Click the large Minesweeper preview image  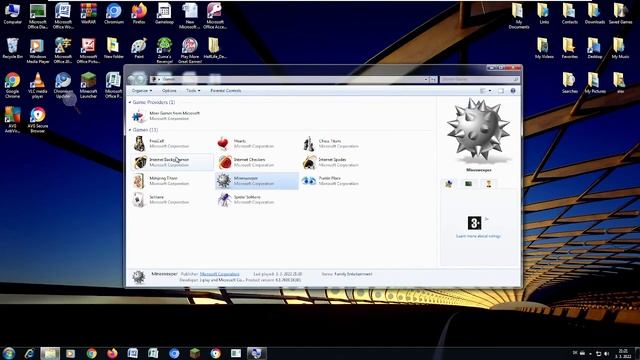pos(478,130)
